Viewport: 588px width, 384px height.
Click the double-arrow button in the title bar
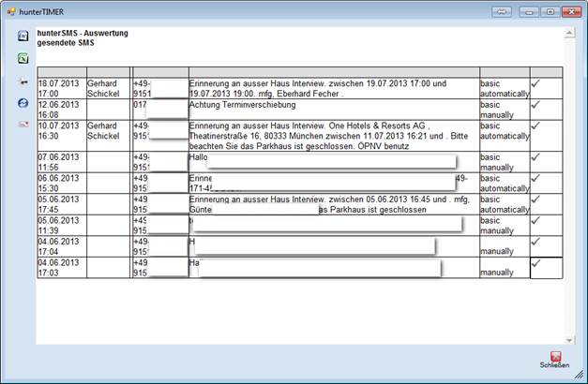tap(503, 11)
